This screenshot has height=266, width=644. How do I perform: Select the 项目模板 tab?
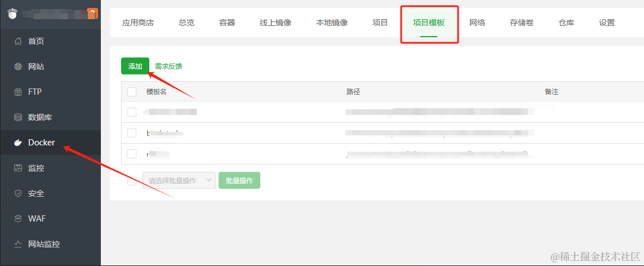tap(429, 23)
